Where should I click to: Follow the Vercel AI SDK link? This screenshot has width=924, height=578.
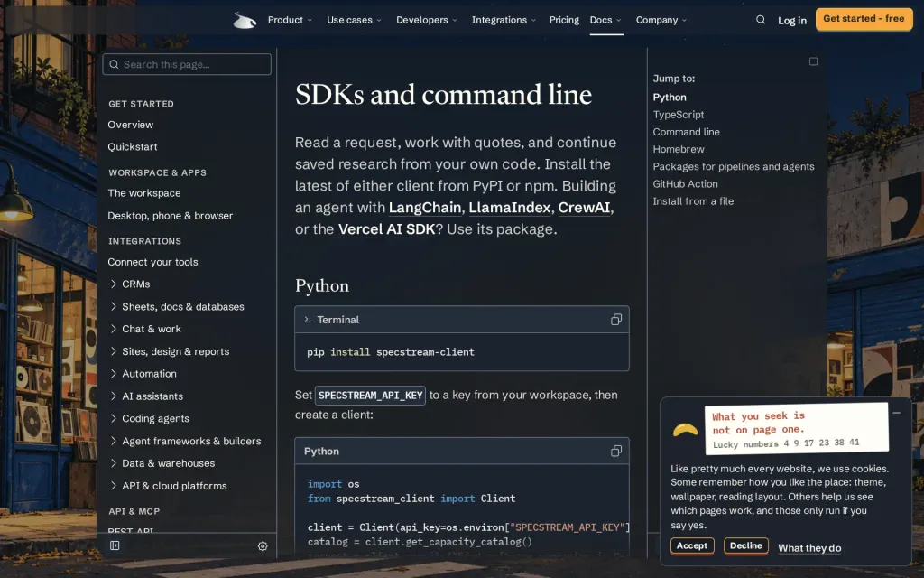click(386, 229)
